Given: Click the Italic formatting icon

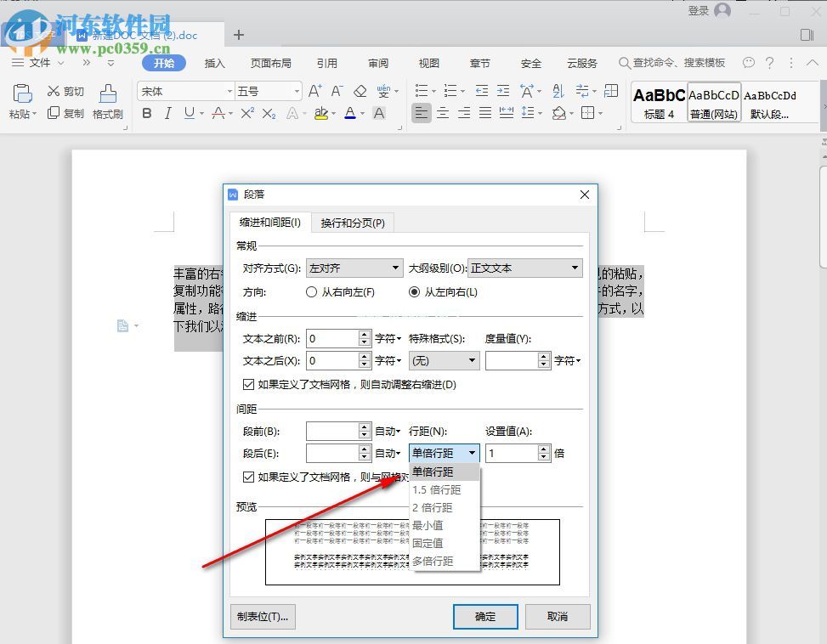Looking at the screenshot, I should point(167,113).
